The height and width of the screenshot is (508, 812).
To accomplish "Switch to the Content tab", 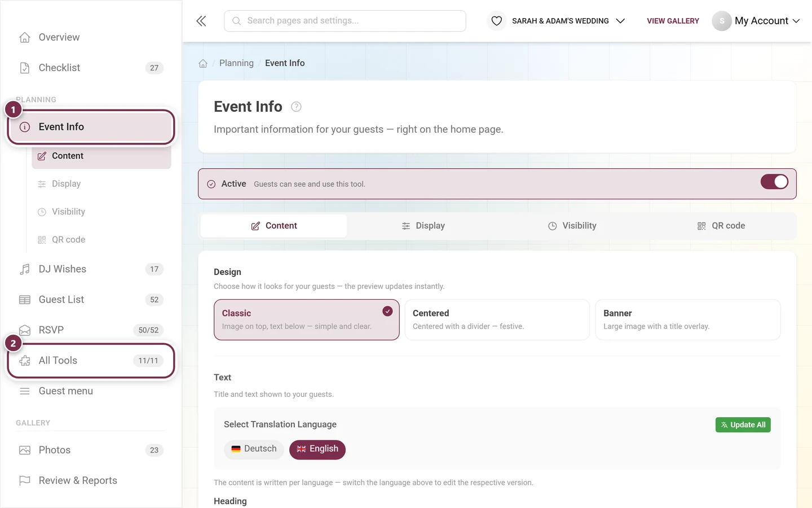I will (274, 226).
